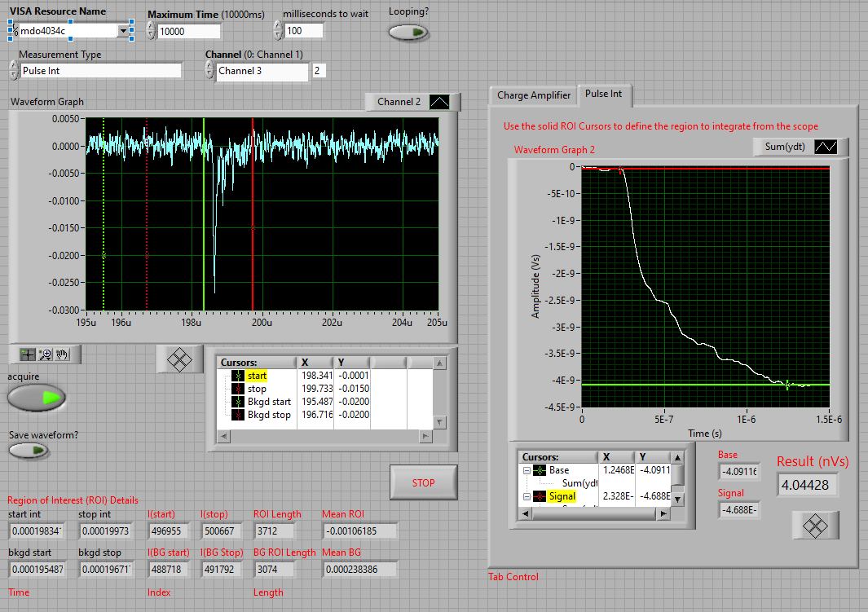Click the Channel 2 plot legend icon
Viewport: 868px width, 612px height.
[440, 102]
